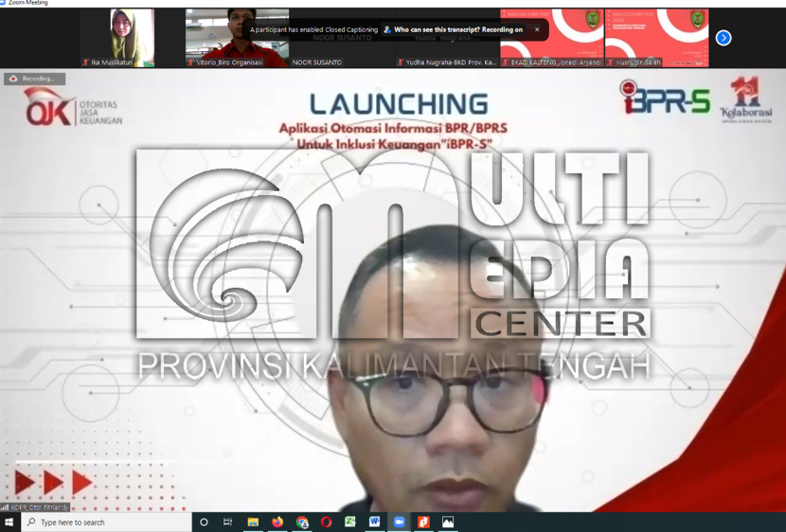Click the red recording dot icon
Screen dimensions: 786x532
click(13, 79)
